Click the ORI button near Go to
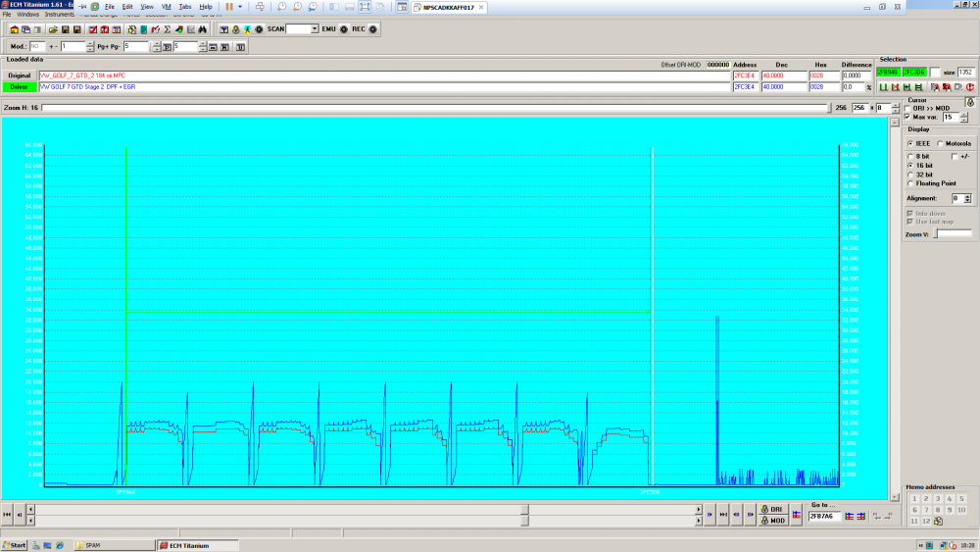Viewport: 980px width, 552px height. pyautogui.click(x=772, y=510)
